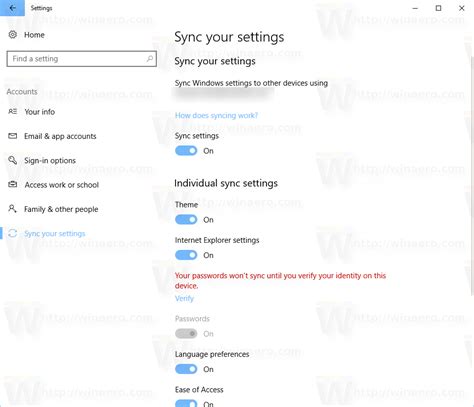Viewport: 474px width, 407px height.
Task: Open How does syncing work link
Action: (216, 115)
